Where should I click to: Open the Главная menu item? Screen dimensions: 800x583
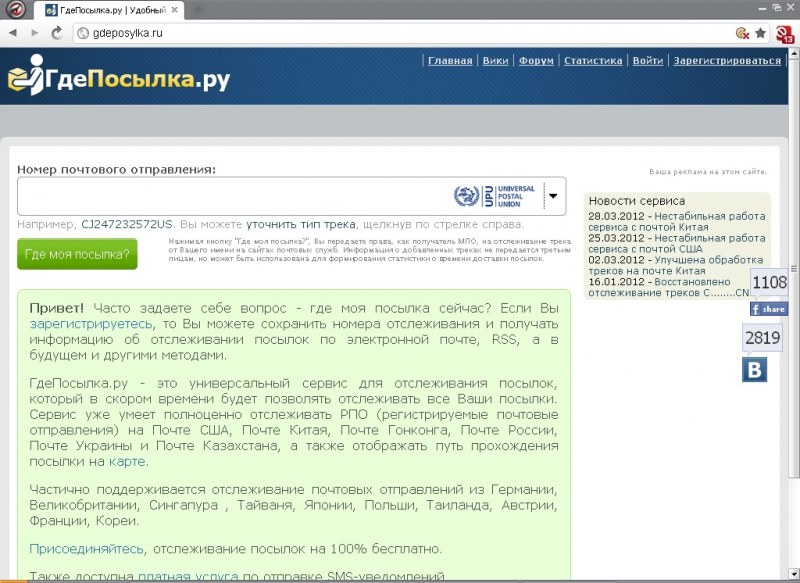[x=450, y=61]
